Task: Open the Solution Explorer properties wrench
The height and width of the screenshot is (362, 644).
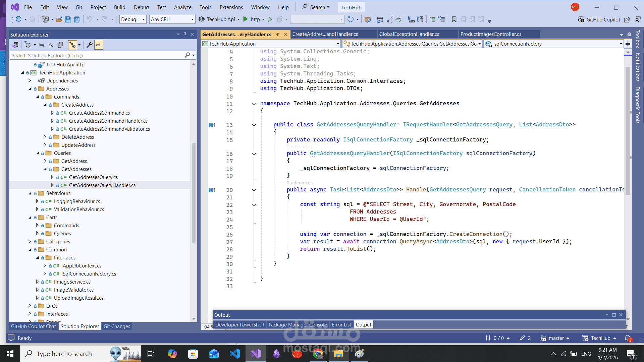Action: coord(90,45)
